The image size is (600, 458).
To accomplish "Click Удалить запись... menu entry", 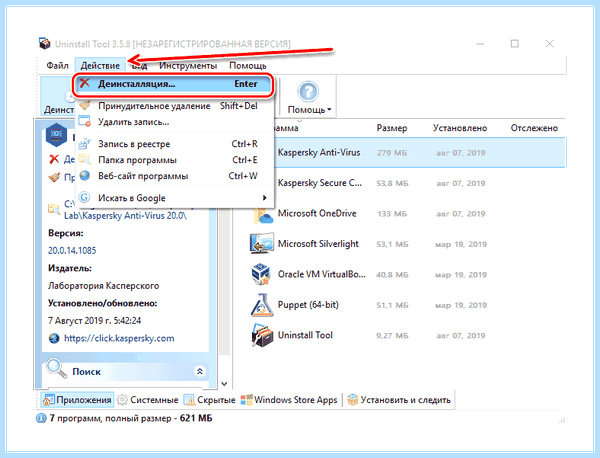I will [174, 122].
